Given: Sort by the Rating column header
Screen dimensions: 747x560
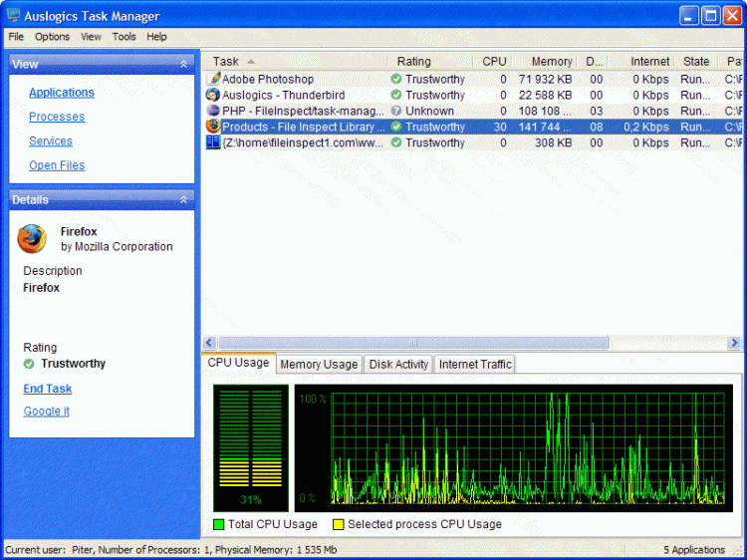Looking at the screenshot, I should [430, 62].
